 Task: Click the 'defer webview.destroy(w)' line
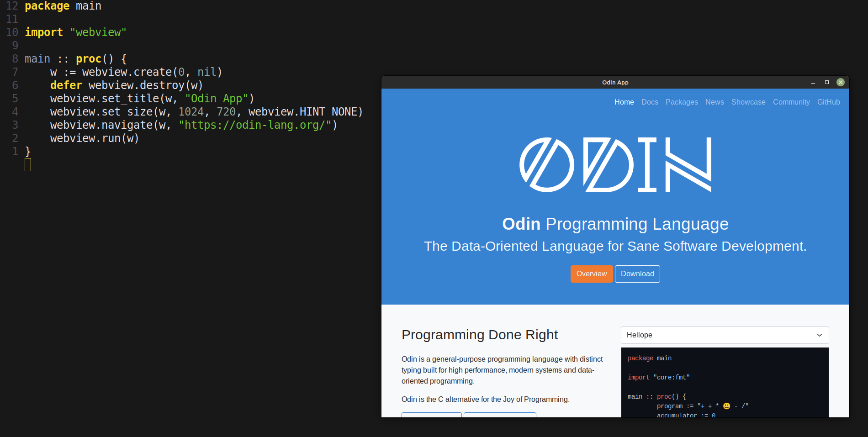click(x=127, y=85)
